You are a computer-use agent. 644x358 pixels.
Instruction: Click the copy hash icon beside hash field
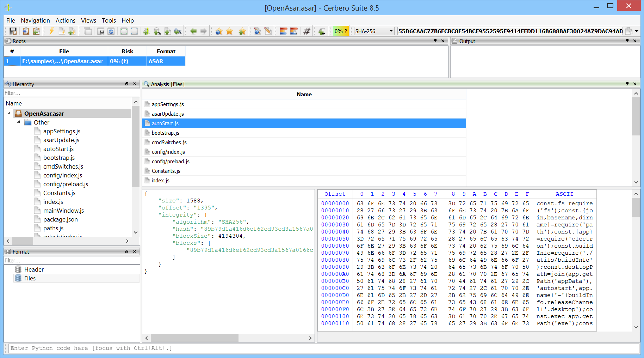click(x=629, y=31)
